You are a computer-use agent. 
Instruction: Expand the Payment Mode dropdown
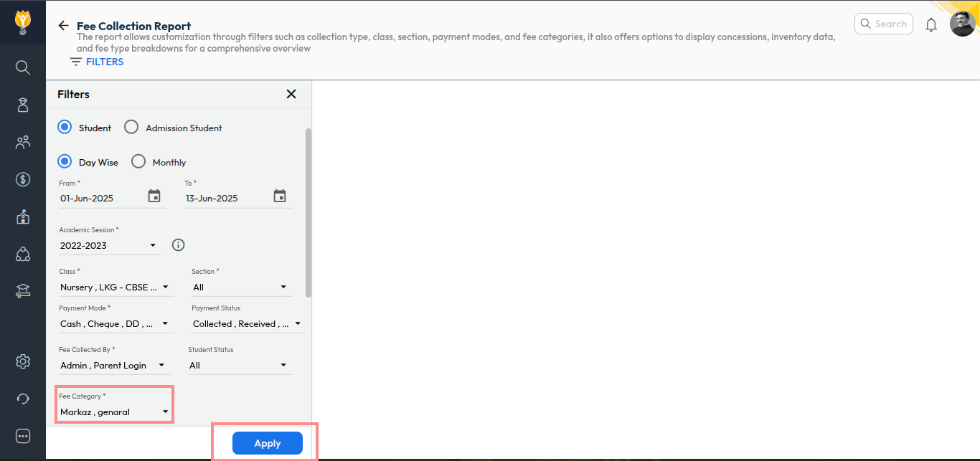point(115,324)
